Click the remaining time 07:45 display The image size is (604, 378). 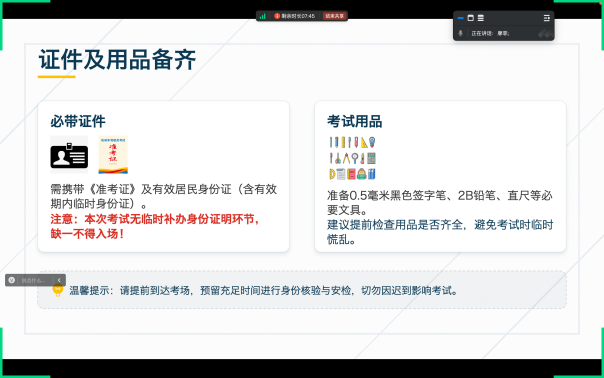298,16
